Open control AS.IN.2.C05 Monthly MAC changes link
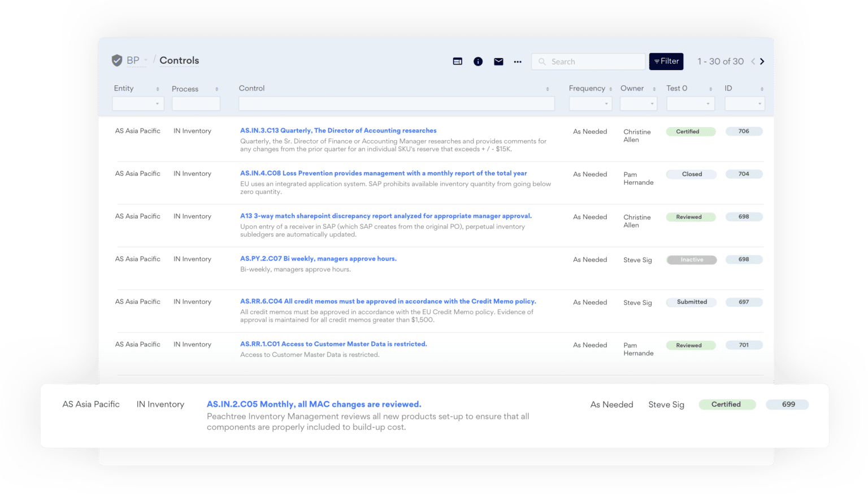 click(x=314, y=404)
